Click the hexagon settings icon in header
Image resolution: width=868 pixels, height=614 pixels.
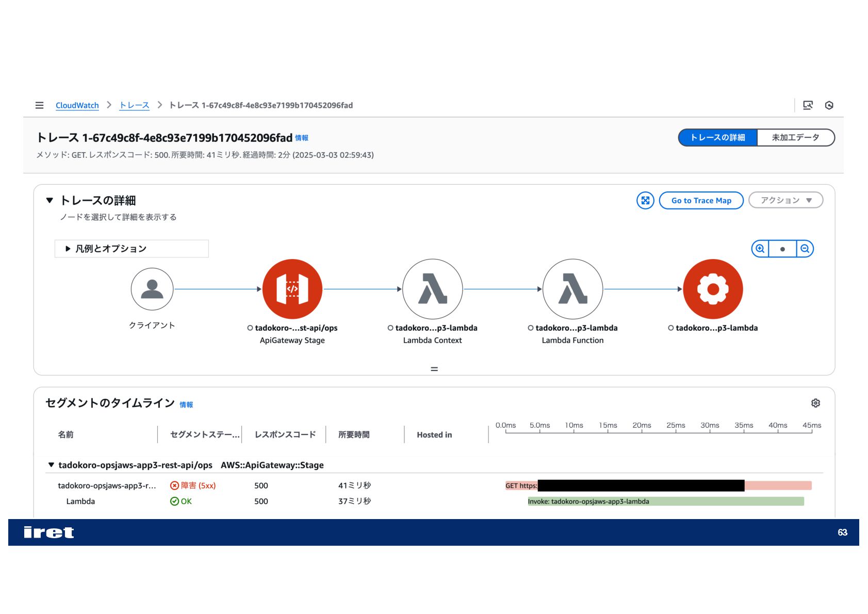(x=829, y=105)
